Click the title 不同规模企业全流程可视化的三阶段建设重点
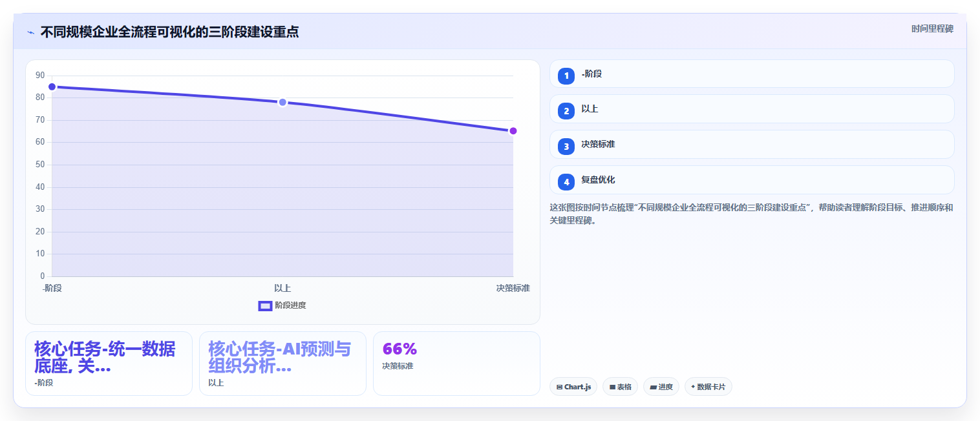The image size is (980, 421). pos(169,32)
